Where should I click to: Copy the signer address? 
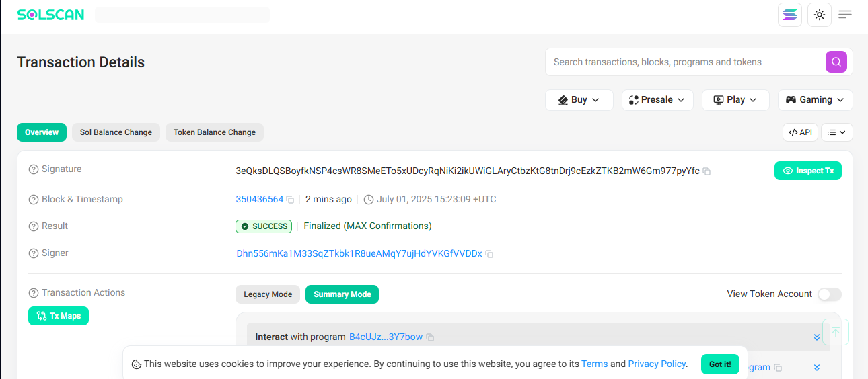click(x=489, y=254)
